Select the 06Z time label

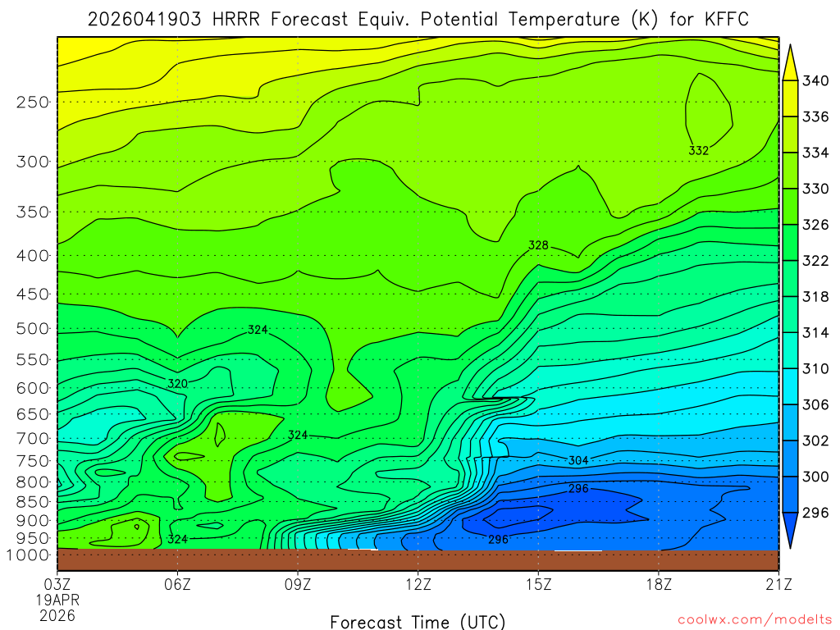point(177,584)
